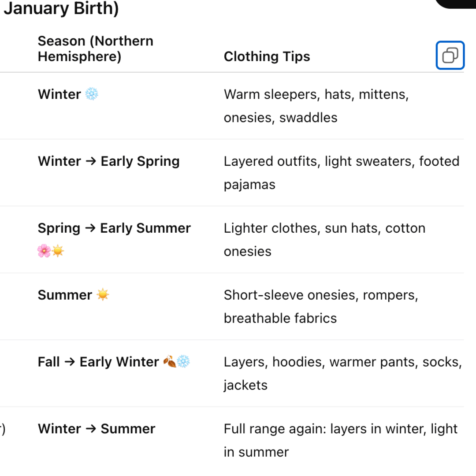The width and height of the screenshot is (476, 476).
Task: Click the 'Layered outfits, light sweaters' cell
Action: pos(341,161)
